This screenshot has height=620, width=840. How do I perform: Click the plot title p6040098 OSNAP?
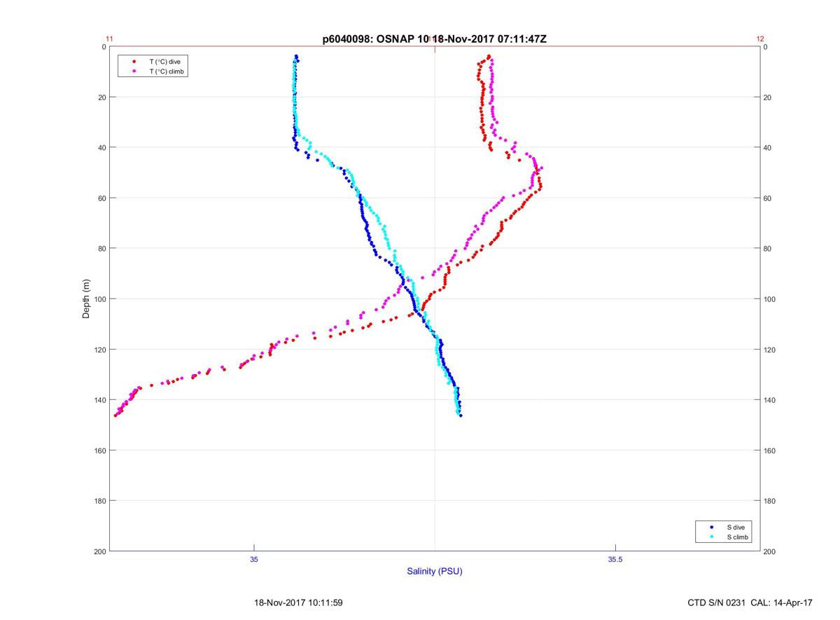pyautogui.click(x=435, y=39)
